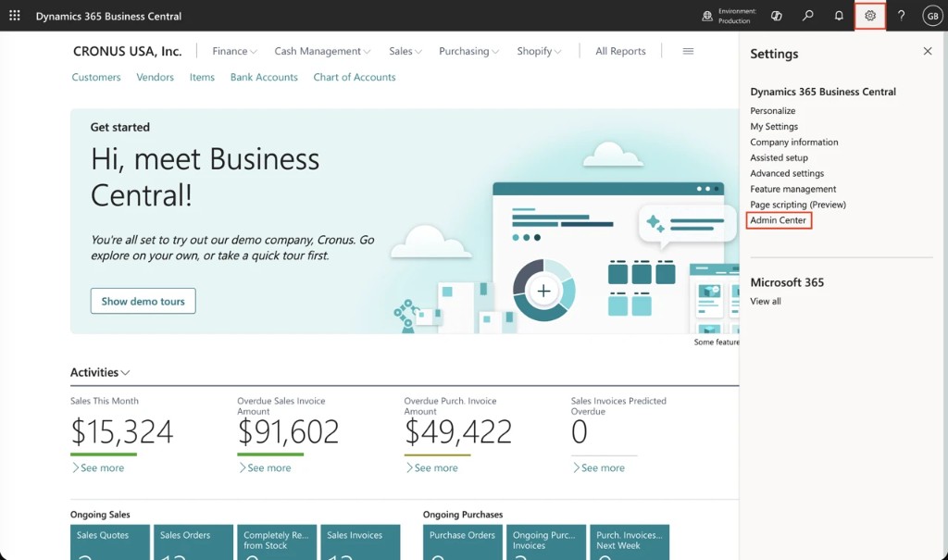See more under Sales This Month
This screenshot has width=948, height=560.
(98, 468)
